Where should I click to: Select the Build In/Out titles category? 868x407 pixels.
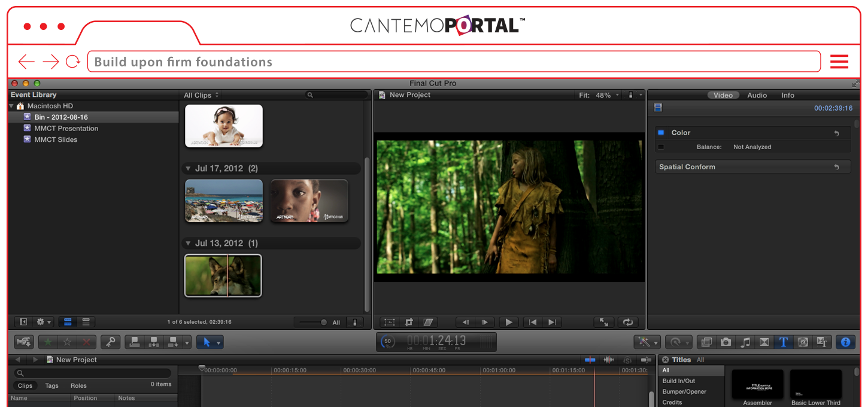pyautogui.click(x=679, y=381)
